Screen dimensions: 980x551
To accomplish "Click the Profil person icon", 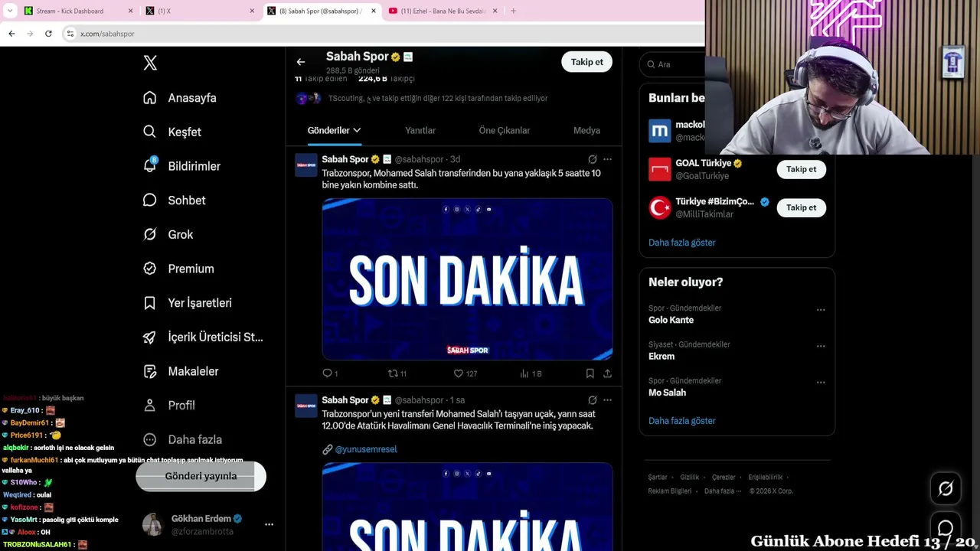I will (150, 406).
